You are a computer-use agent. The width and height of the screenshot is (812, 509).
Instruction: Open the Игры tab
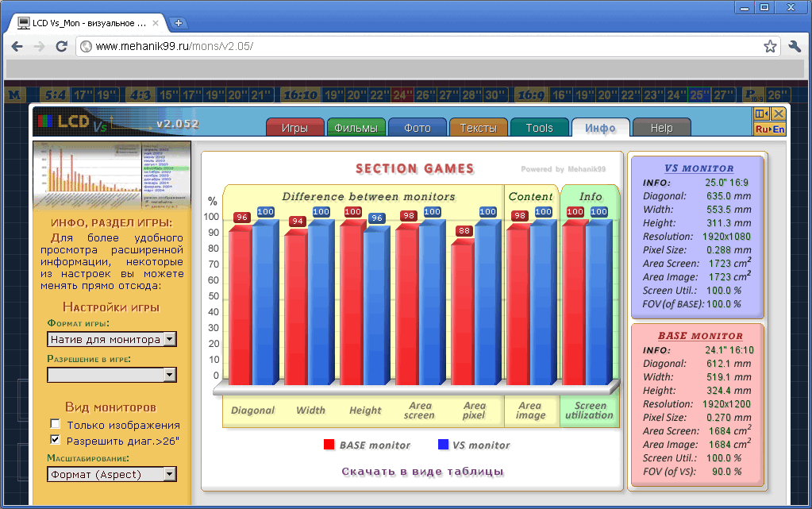pyautogui.click(x=294, y=128)
